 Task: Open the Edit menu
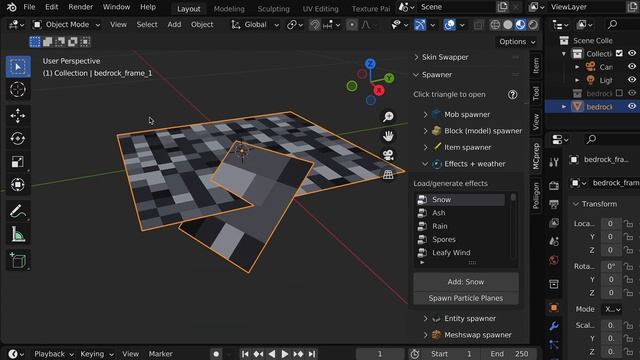pos(51,7)
